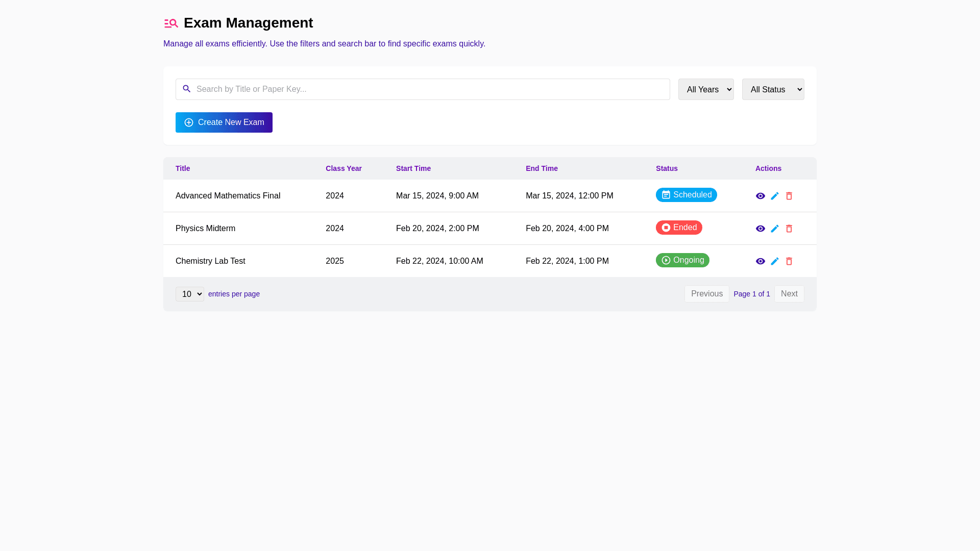Image resolution: width=980 pixels, height=551 pixels.
Task: Delete the Advanced Mathematics Final exam
Action: [789, 196]
